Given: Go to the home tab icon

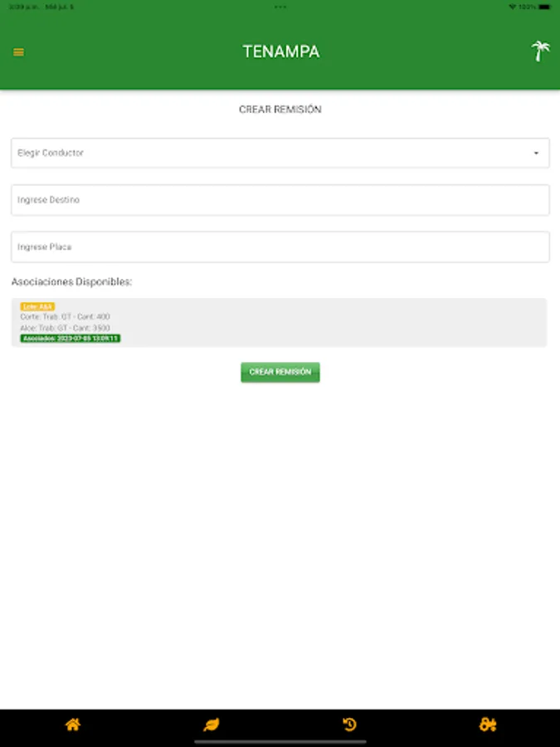Looking at the screenshot, I should coord(73,725).
